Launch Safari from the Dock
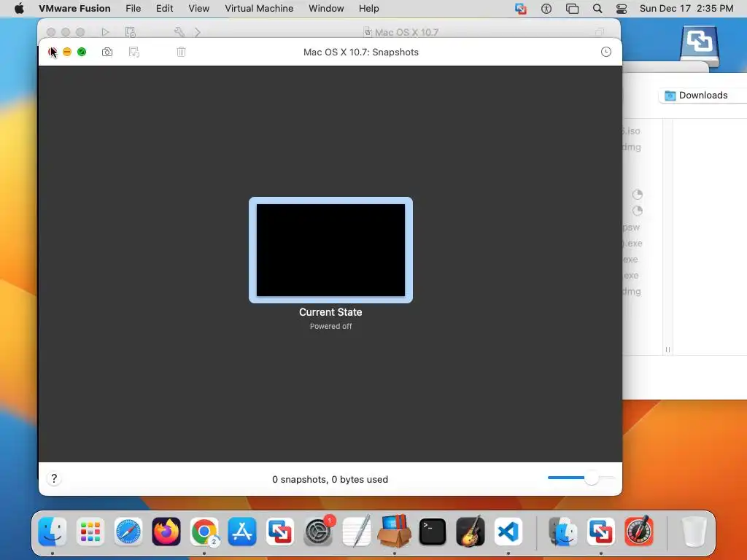747x560 pixels. 128,532
